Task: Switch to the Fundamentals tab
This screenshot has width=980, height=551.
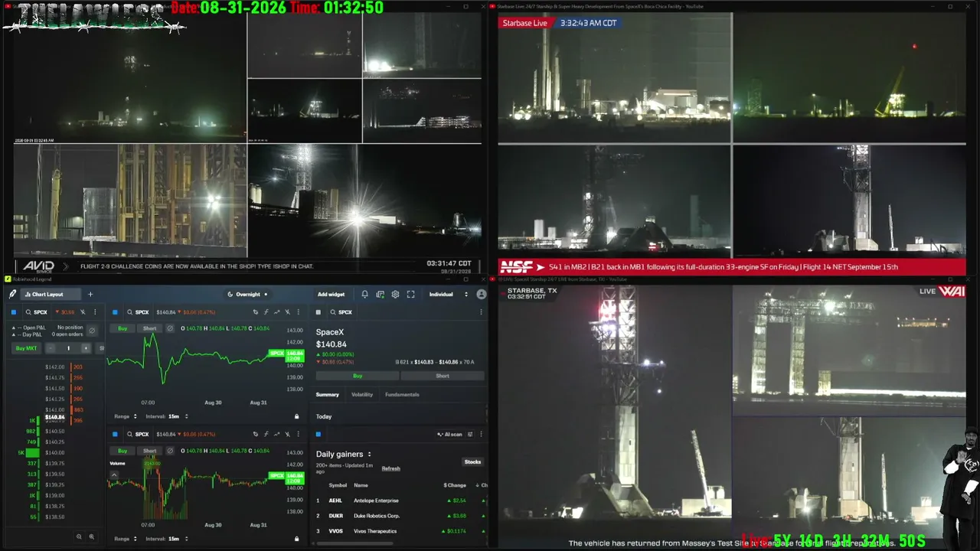Action: pos(402,395)
